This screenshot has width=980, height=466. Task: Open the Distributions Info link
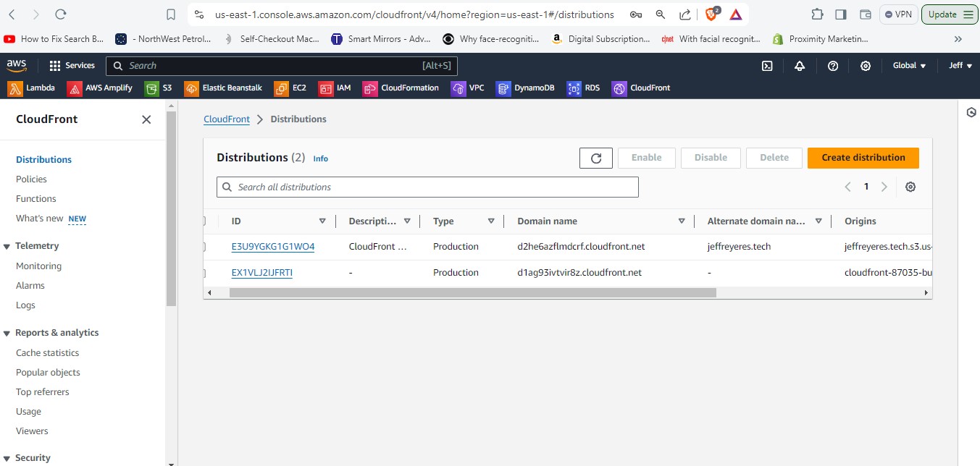[x=320, y=158]
